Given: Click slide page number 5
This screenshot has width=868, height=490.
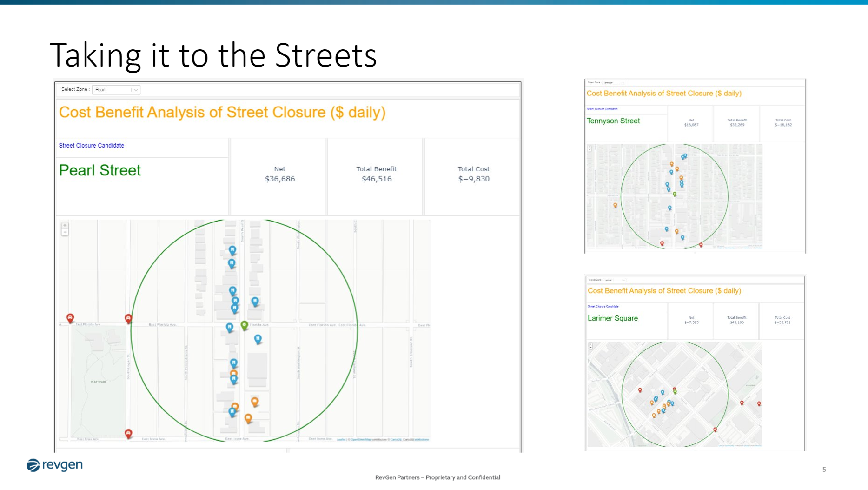Looking at the screenshot, I should pyautogui.click(x=824, y=469).
